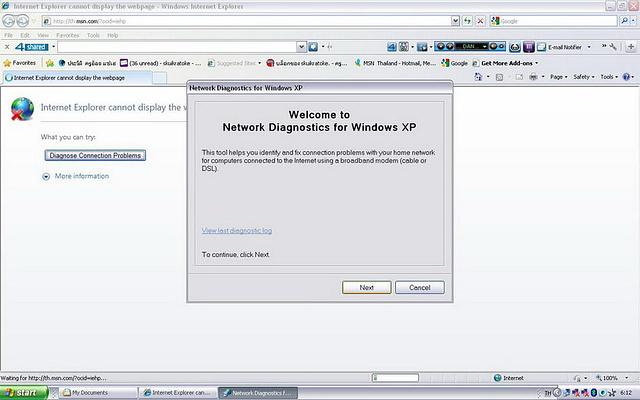The width and height of the screenshot is (640, 400).
Task: Click Diagnose Connection Problems button
Action: pos(95,156)
